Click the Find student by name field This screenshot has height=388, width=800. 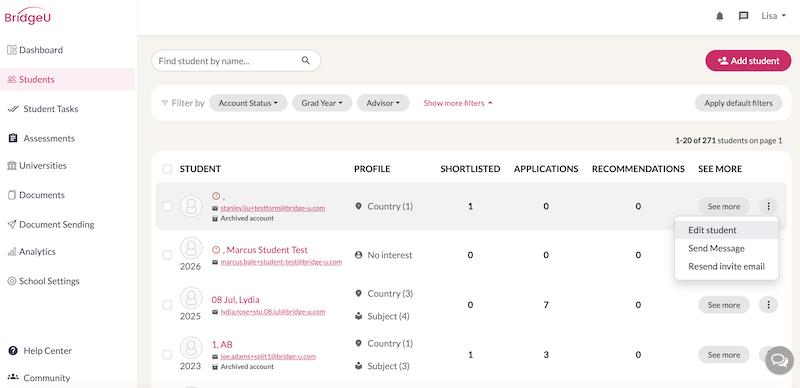tap(236, 60)
